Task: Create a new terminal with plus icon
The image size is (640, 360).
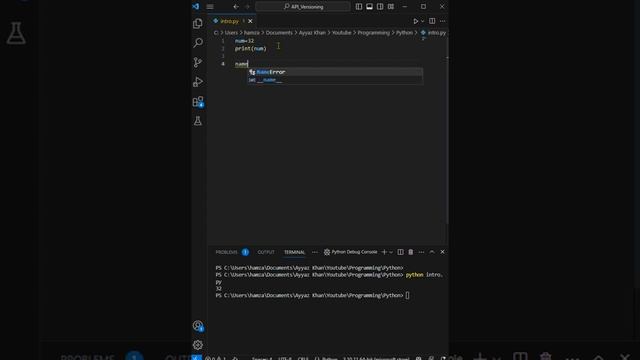Action: (x=384, y=252)
